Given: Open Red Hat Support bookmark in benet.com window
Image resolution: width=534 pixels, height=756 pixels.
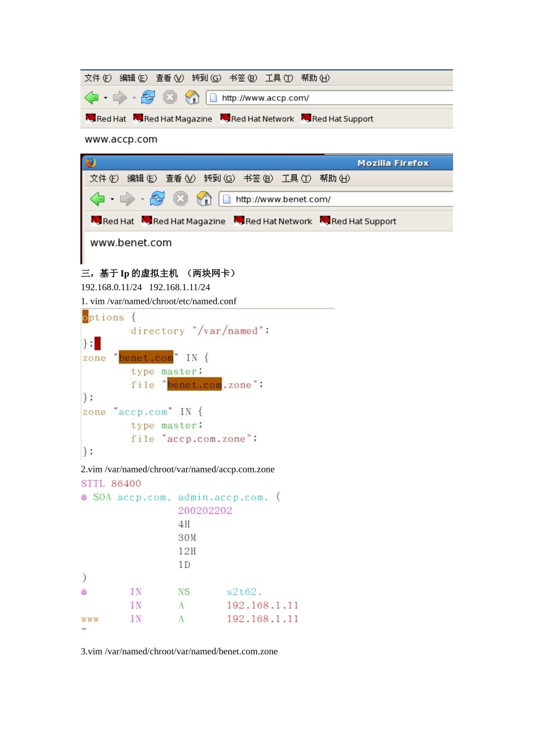Looking at the screenshot, I should pos(358,221).
